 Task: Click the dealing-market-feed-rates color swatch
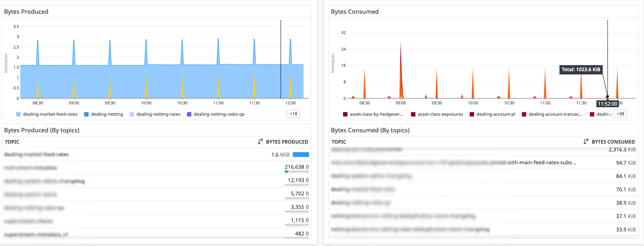pos(18,114)
